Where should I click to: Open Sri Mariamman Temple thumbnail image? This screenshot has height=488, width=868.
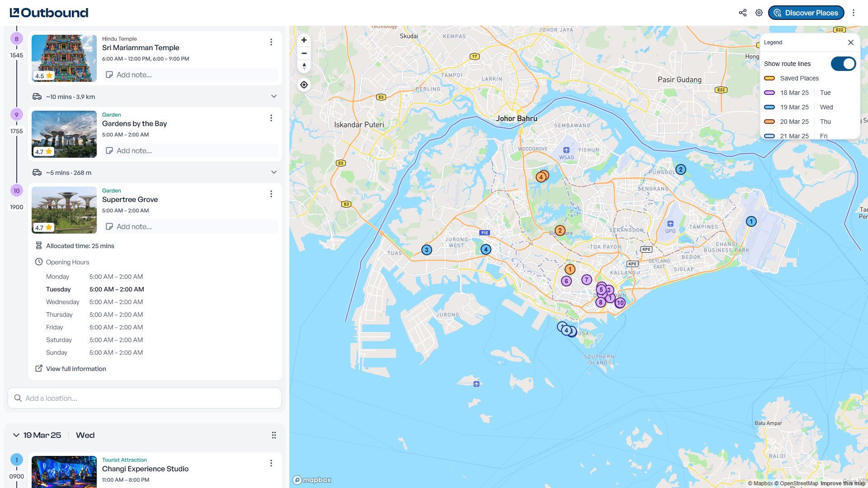64,58
